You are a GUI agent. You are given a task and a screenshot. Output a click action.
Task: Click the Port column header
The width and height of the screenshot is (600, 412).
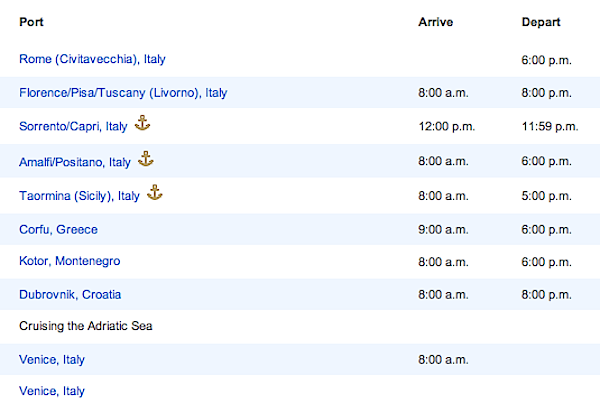point(31,21)
